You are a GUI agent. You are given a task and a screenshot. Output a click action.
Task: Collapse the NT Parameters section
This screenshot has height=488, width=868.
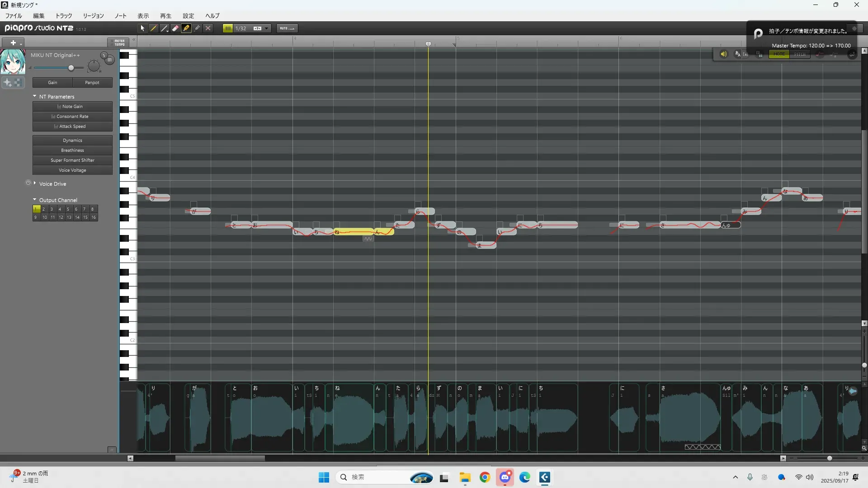35,96
